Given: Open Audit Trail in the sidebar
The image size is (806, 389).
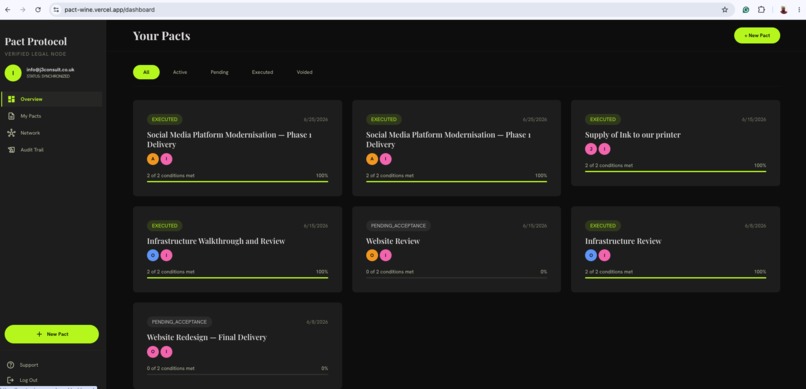Looking at the screenshot, I should coord(51,150).
